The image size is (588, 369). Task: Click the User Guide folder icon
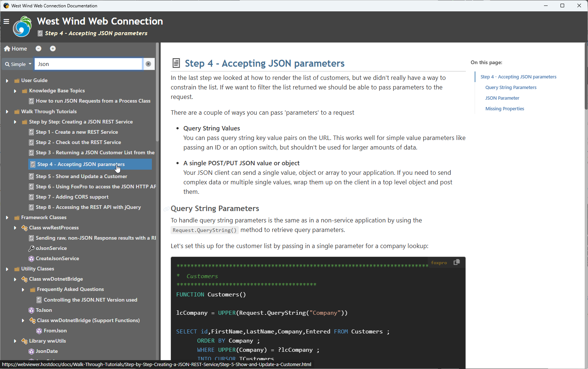[17, 81]
